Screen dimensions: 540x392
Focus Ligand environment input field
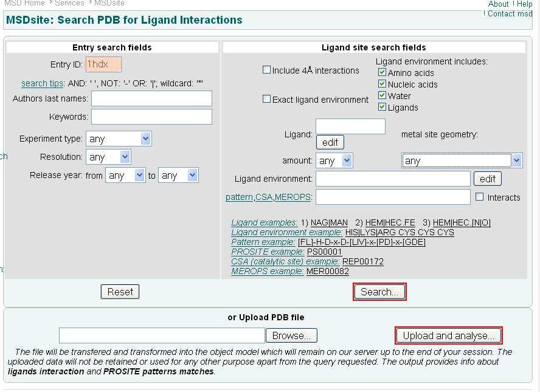pyautogui.click(x=393, y=179)
